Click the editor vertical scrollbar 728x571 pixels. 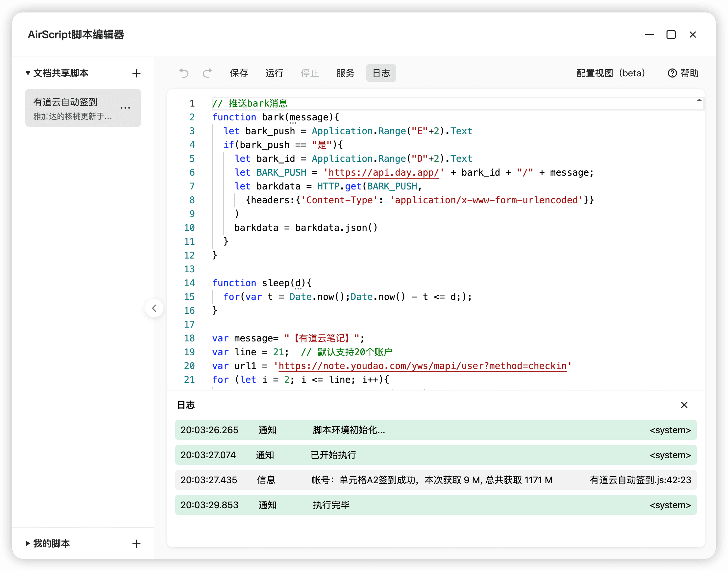coord(700,234)
